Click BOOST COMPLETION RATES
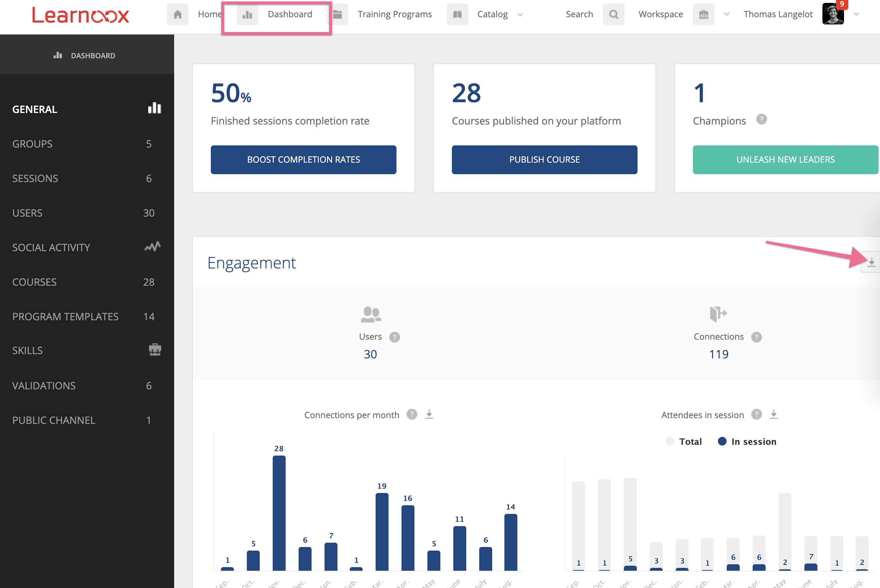Image resolution: width=880 pixels, height=588 pixels. pyautogui.click(x=303, y=159)
